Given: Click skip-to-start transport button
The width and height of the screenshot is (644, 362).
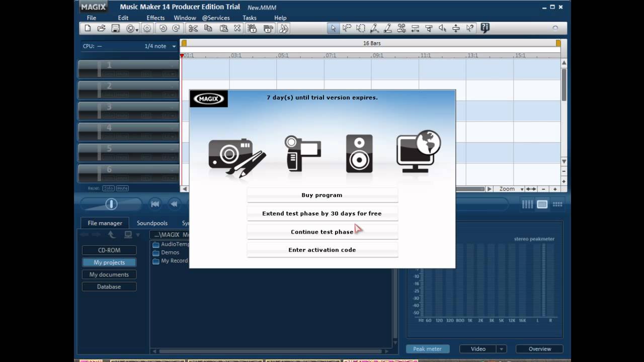Looking at the screenshot, I should pyautogui.click(x=155, y=204).
